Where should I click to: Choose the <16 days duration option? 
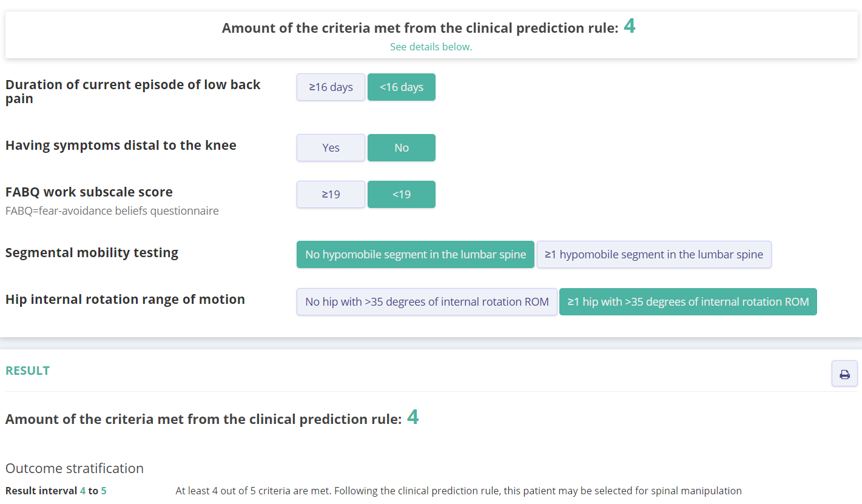tap(402, 87)
